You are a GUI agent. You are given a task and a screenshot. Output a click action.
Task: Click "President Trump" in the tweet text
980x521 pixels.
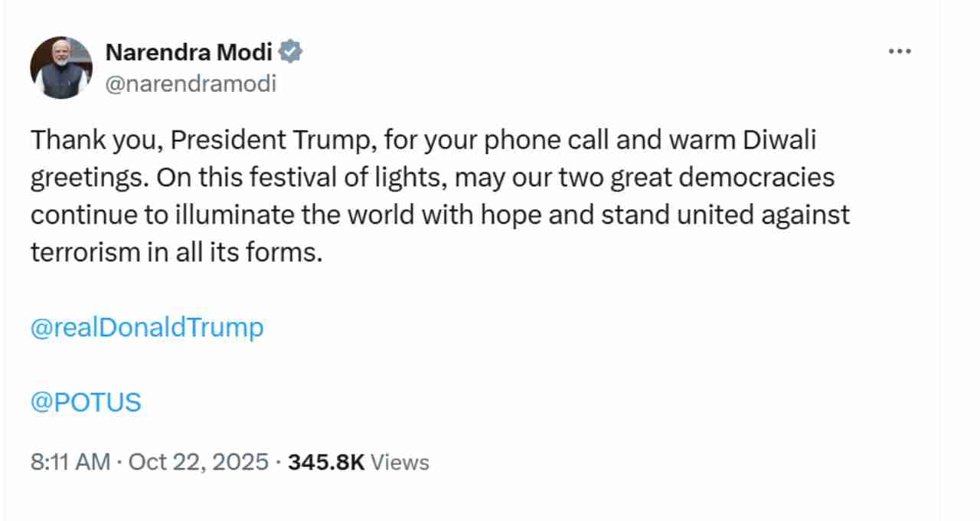(x=273, y=141)
